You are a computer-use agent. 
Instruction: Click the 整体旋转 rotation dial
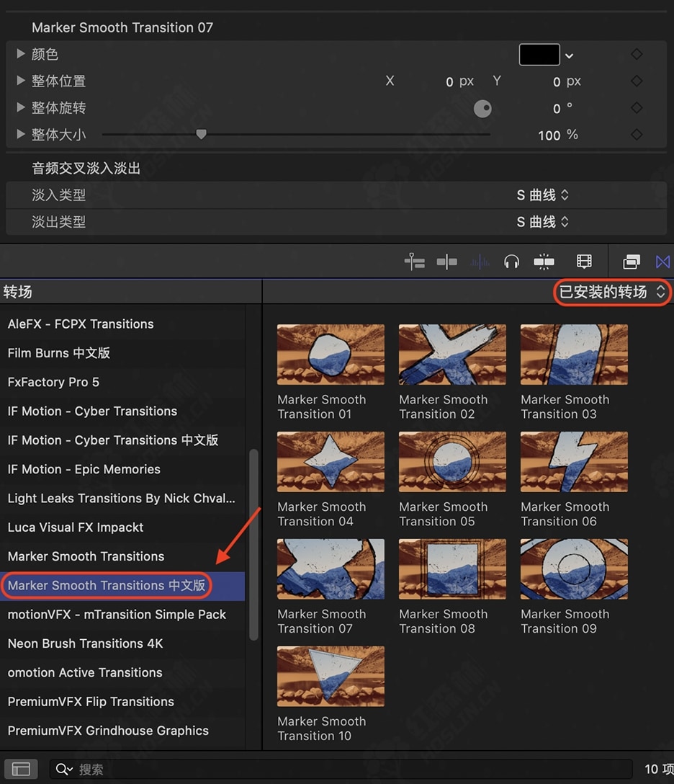(x=482, y=109)
